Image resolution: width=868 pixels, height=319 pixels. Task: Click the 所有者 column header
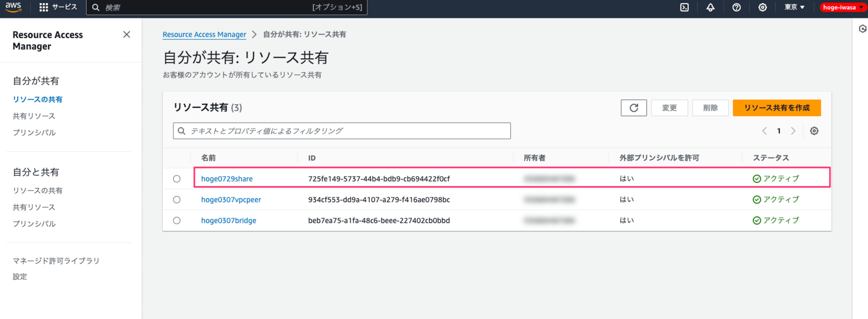(534, 158)
